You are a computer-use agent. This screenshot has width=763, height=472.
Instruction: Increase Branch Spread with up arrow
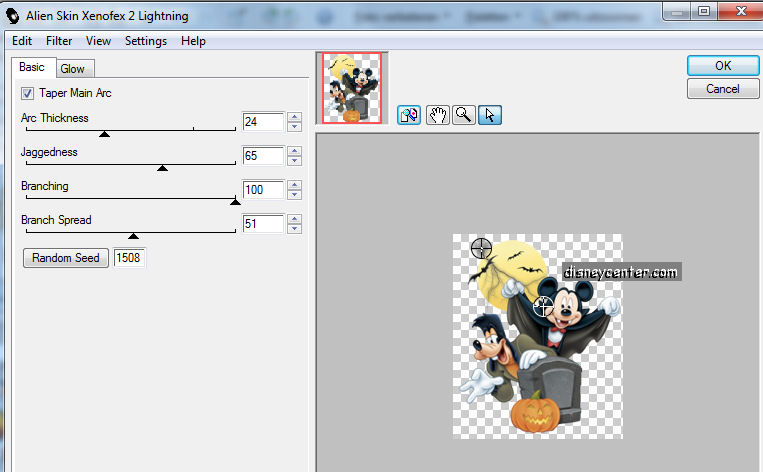point(294,219)
